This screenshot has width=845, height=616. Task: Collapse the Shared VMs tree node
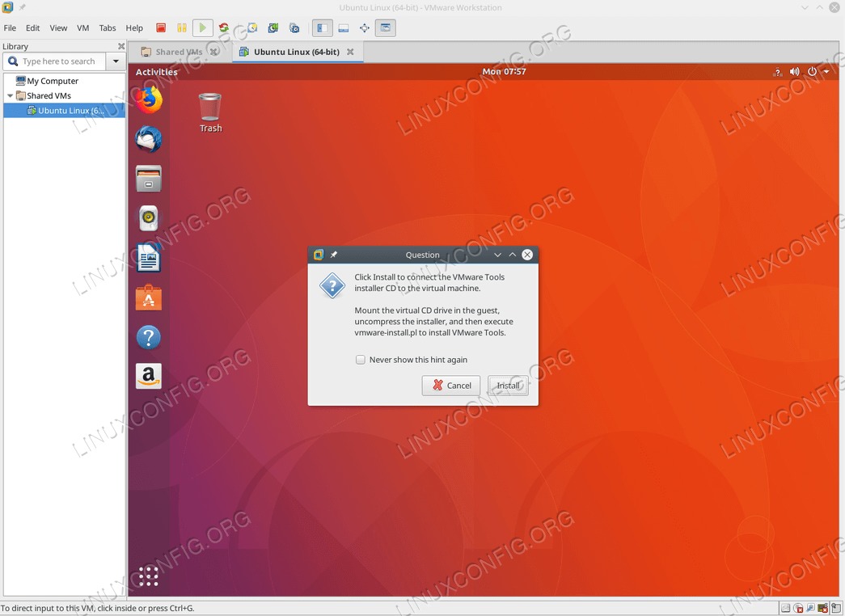coord(10,96)
